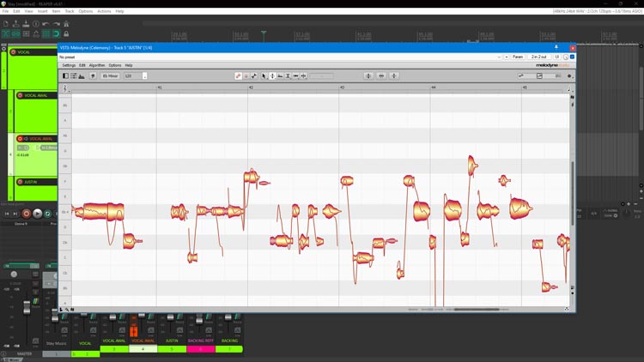
Task: Select the Note Separation tool in Melodyne
Action: tap(303, 76)
